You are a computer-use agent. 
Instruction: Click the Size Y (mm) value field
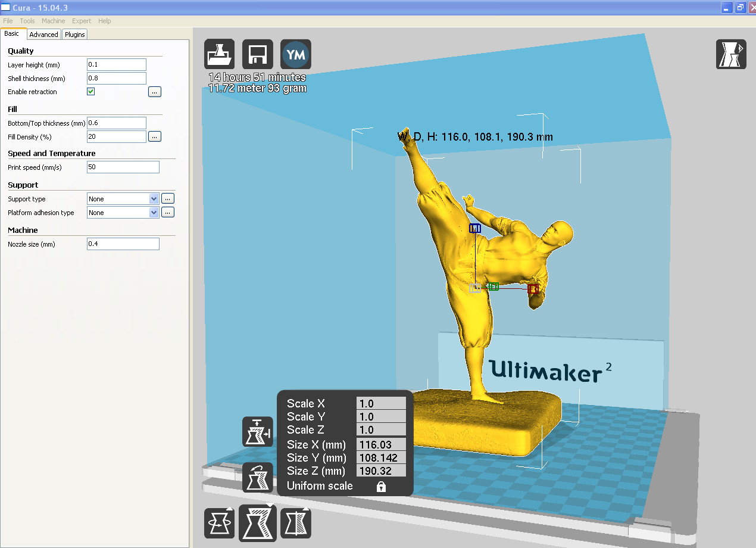click(x=381, y=457)
